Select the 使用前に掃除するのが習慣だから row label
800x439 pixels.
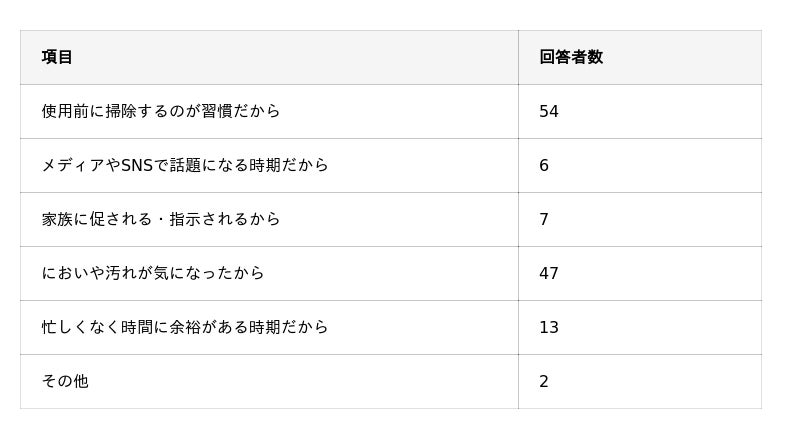tap(161, 111)
